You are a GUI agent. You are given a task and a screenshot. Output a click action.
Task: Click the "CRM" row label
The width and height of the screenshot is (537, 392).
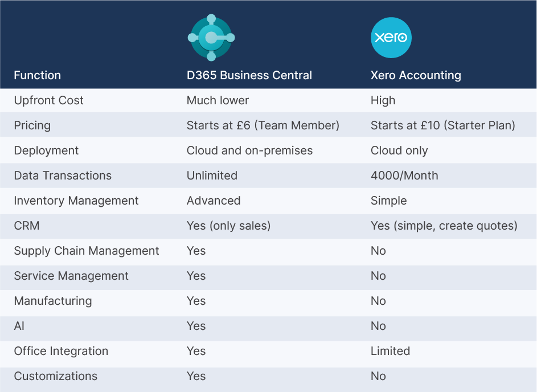point(27,226)
